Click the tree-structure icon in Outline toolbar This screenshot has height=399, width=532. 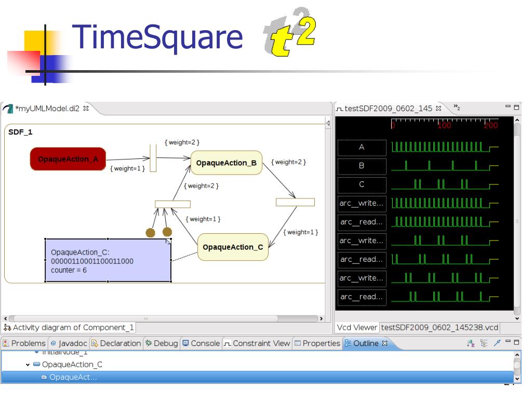click(484, 343)
